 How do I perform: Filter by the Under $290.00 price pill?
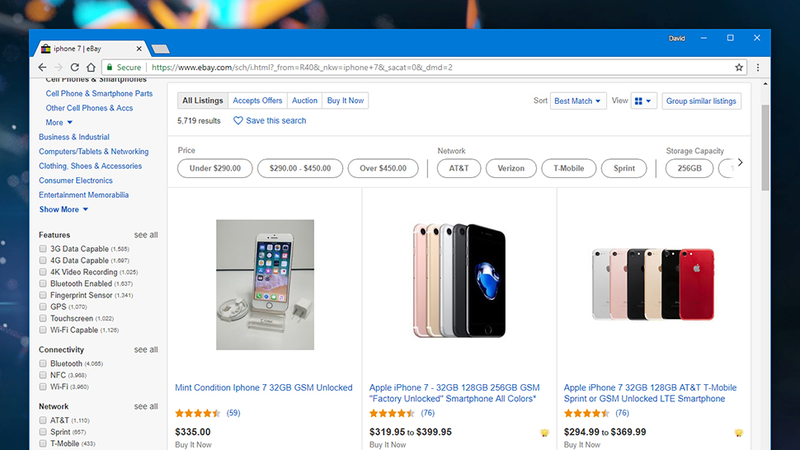pos(215,168)
